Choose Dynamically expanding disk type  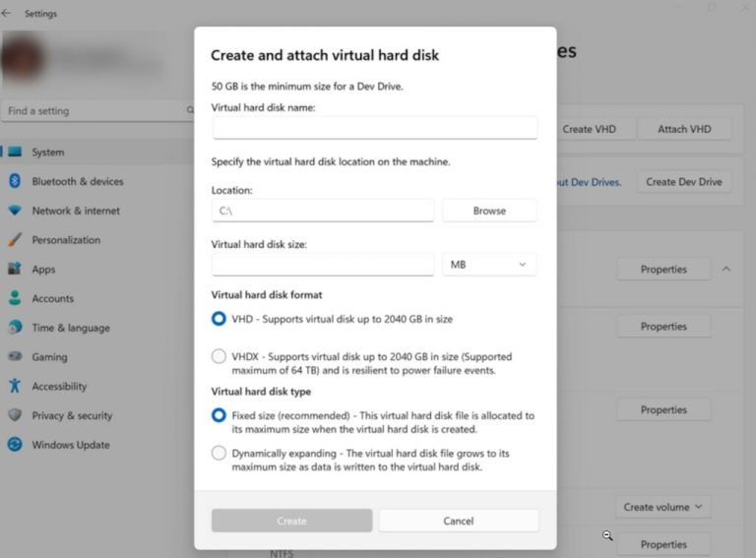click(219, 453)
